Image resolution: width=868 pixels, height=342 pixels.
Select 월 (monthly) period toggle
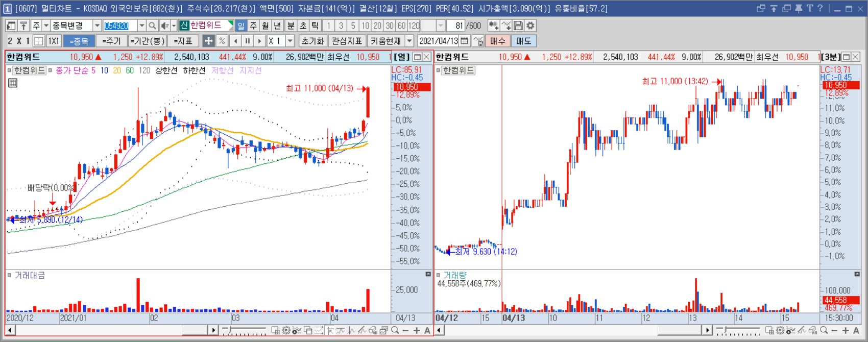coord(266,26)
